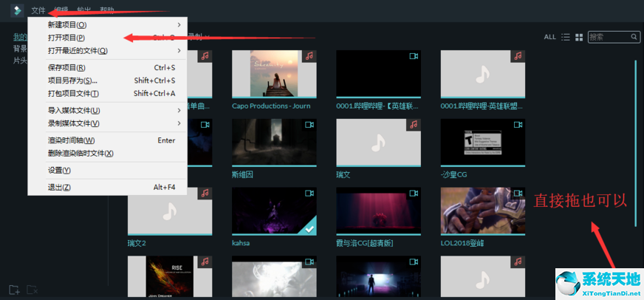Image resolution: width=644 pixels, height=300 pixels.
Task: Choose 打开项目 from the file menu
Action: click(66, 38)
